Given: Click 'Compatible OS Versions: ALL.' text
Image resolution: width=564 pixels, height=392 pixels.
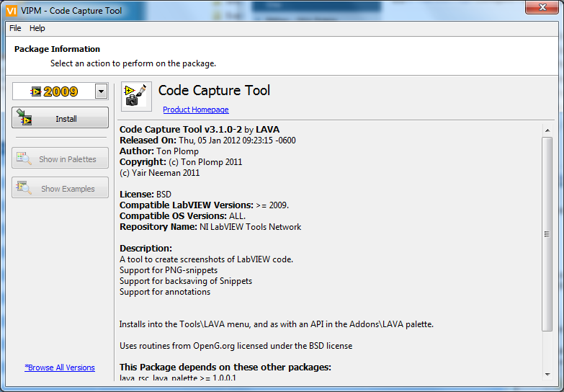Looking at the screenshot, I should [182, 215].
